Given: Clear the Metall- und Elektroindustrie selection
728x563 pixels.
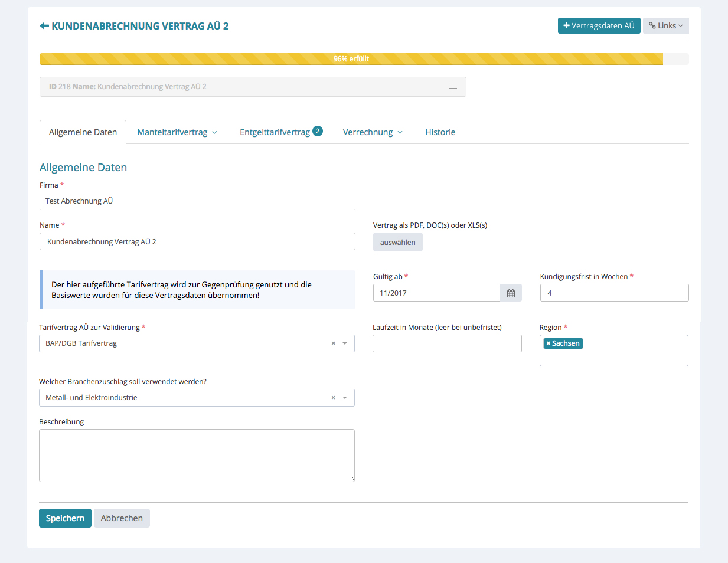Looking at the screenshot, I should click(x=333, y=398).
